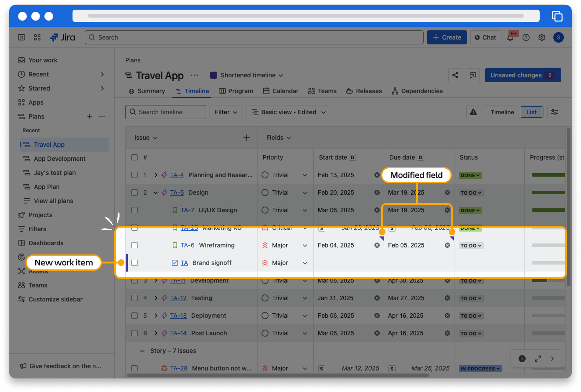This screenshot has height=392, width=581.
Task: Open the help question mark icon
Action: point(526,37)
